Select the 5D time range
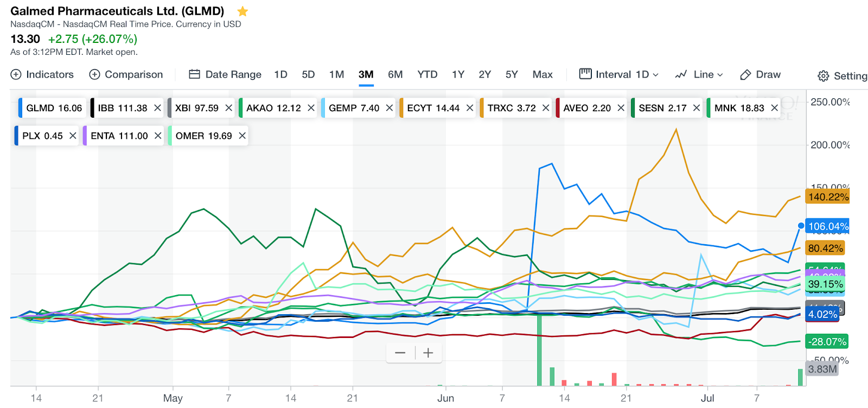Image resolution: width=868 pixels, height=408 pixels. pos(308,74)
